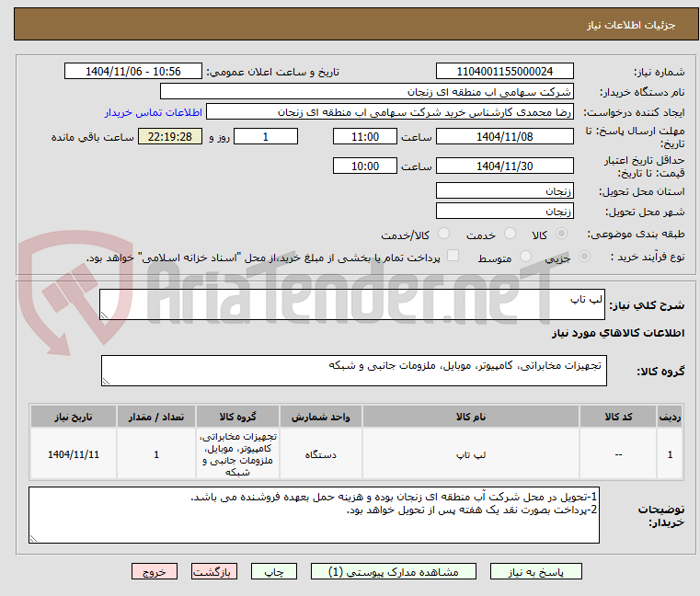Select the خدمت radio button
The width and height of the screenshot is (700, 596).
[x=510, y=234]
